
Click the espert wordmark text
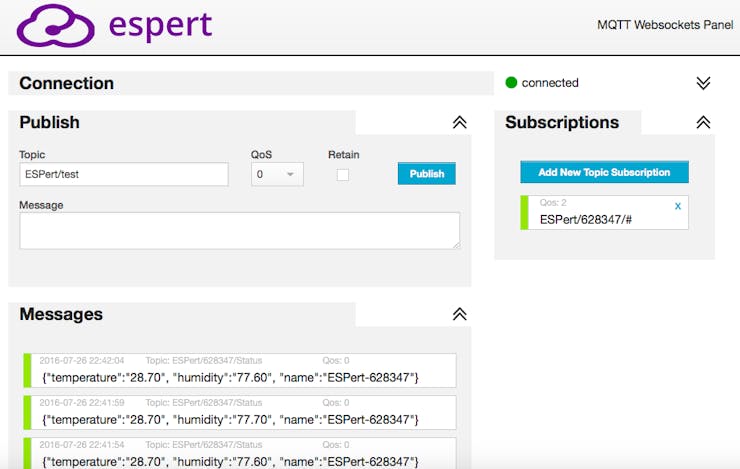click(160, 26)
